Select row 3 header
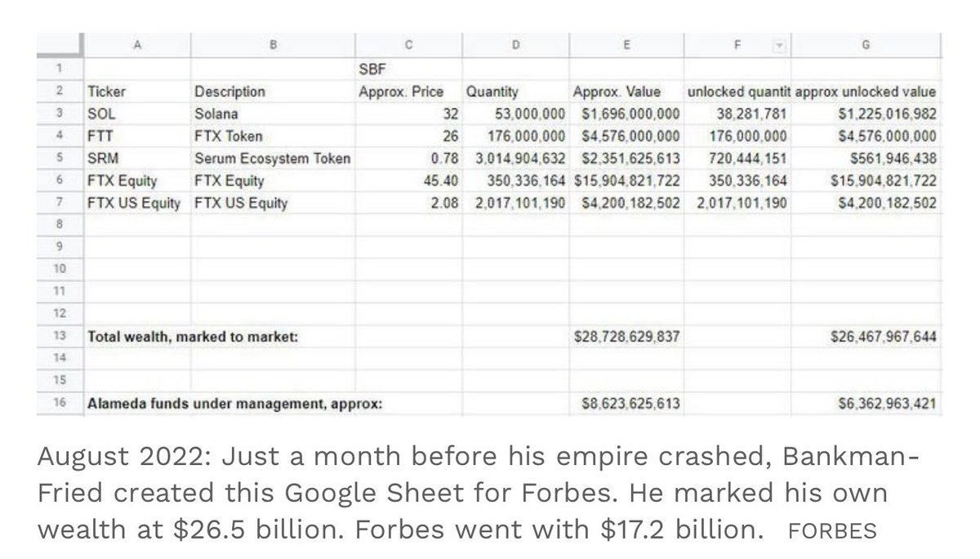This screenshot has height=559, width=980. (x=61, y=114)
